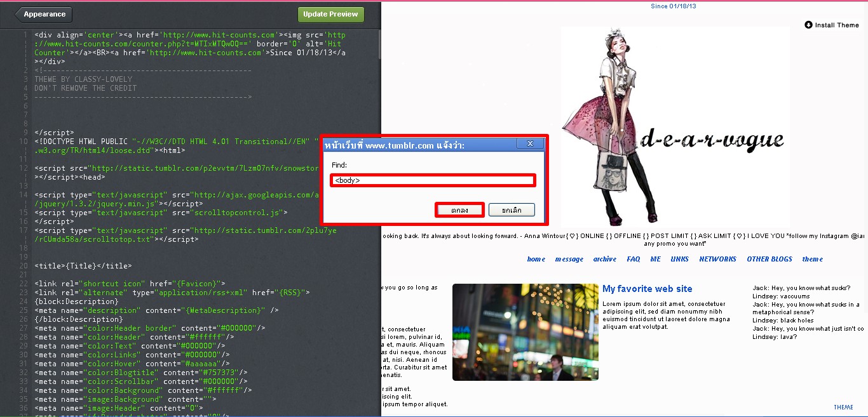Click into the Find text field
This screenshot has width=868, height=417.
click(433, 180)
